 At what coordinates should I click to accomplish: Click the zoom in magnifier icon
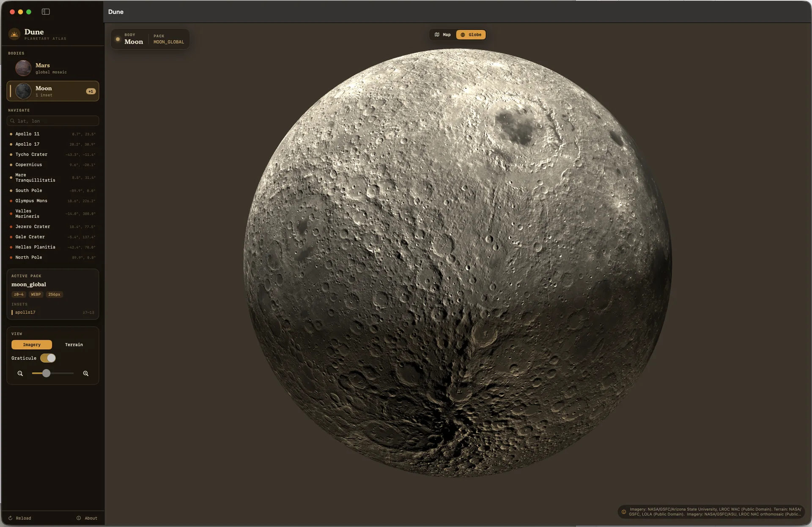[x=86, y=373]
